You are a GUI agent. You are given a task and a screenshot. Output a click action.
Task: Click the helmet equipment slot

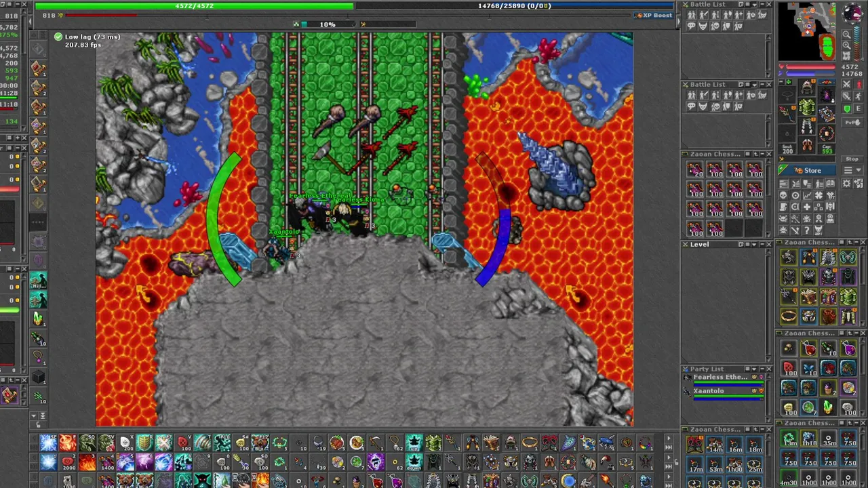click(x=807, y=87)
